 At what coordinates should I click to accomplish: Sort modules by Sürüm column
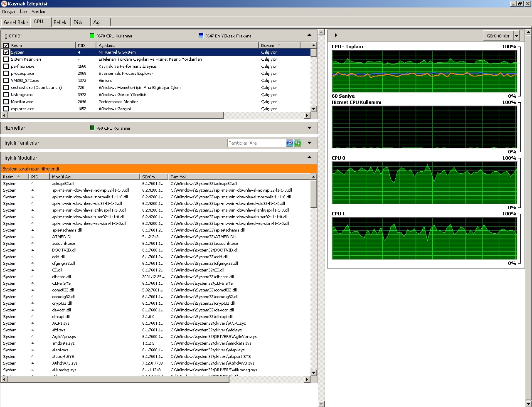pyautogui.click(x=154, y=177)
